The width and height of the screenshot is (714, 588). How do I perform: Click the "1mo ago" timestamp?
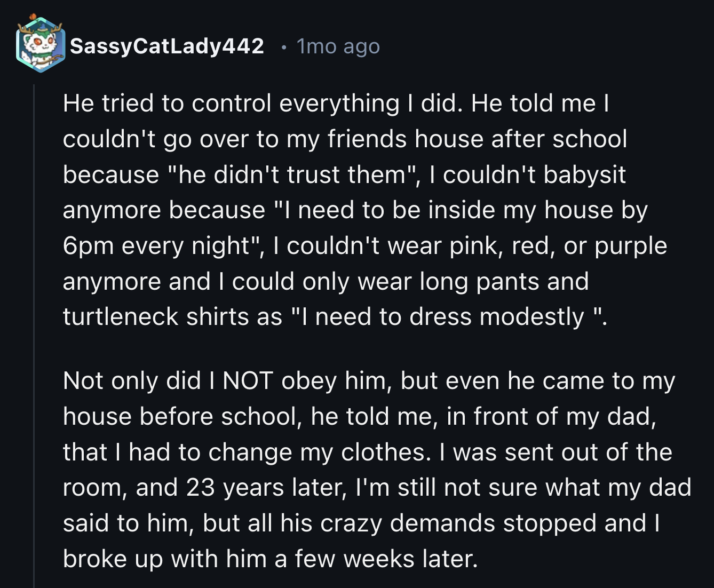coord(338,46)
